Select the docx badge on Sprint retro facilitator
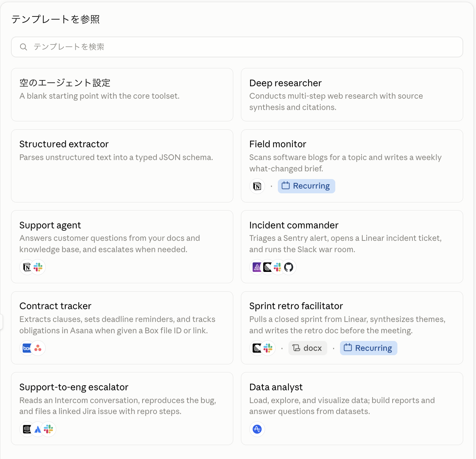The image size is (476, 459). click(x=307, y=348)
